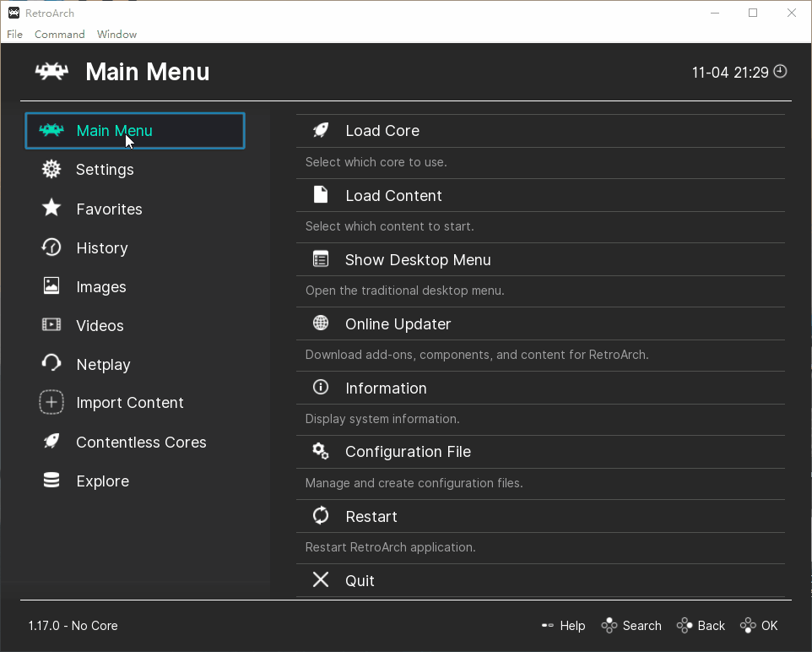Open the Information entry label
Image resolution: width=812 pixels, height=652 pixels.
point(386,388)
